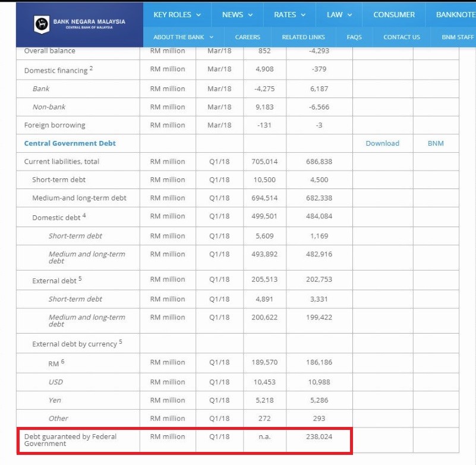476x465 pixels.
Task: Open the CONTACT US page
Action: pyautogui.click(x=402, y=37)
